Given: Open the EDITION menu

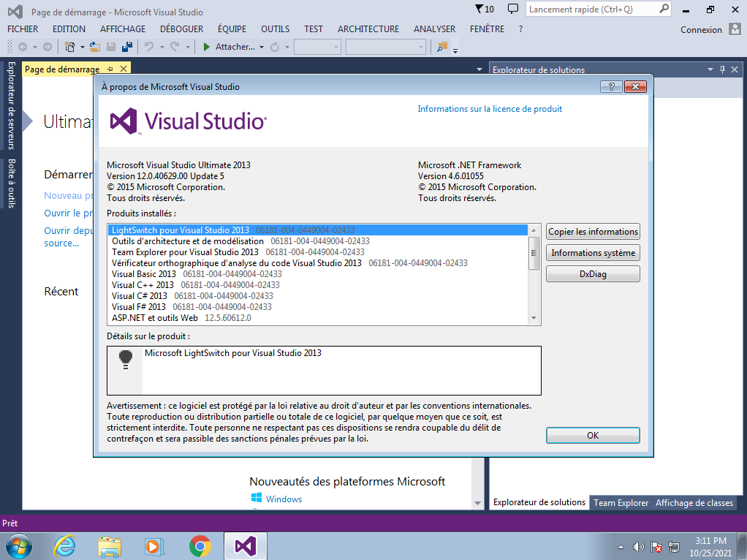Looking at the screenshot, I should pyautogui.click(x=69, y=29).
